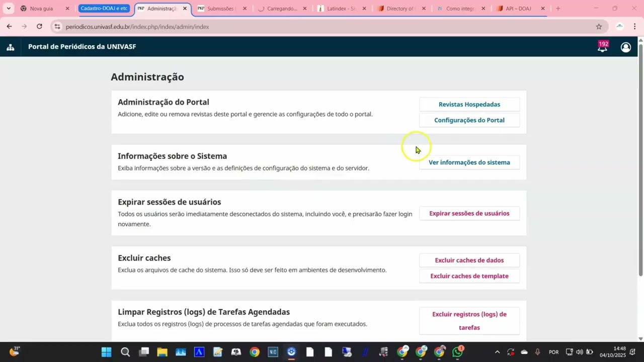Open the site map icon in portal header
Image resolution: width=644 pixels, height=362 pixels.
tap(10, 47)
